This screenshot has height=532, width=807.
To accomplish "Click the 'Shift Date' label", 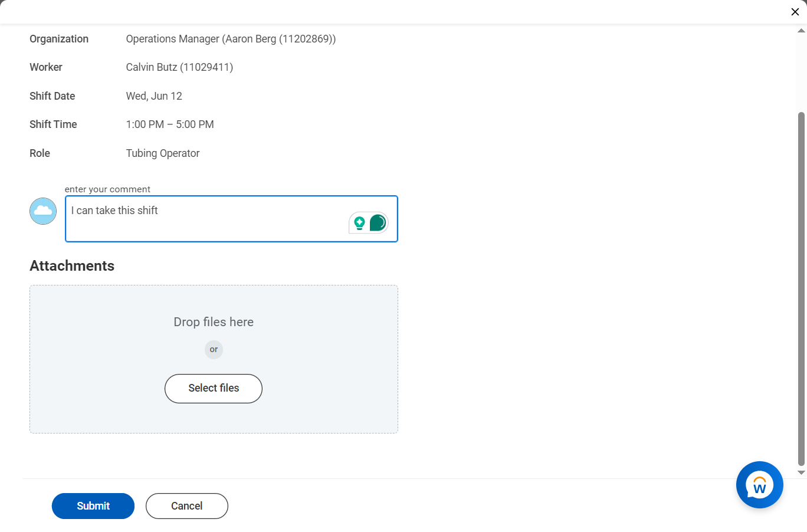I will point(53,96).
